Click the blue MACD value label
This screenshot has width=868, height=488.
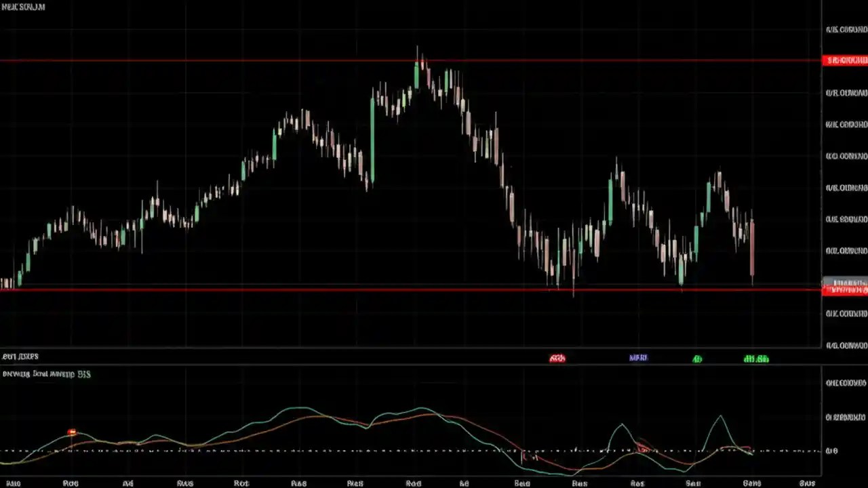pos(637,357)
